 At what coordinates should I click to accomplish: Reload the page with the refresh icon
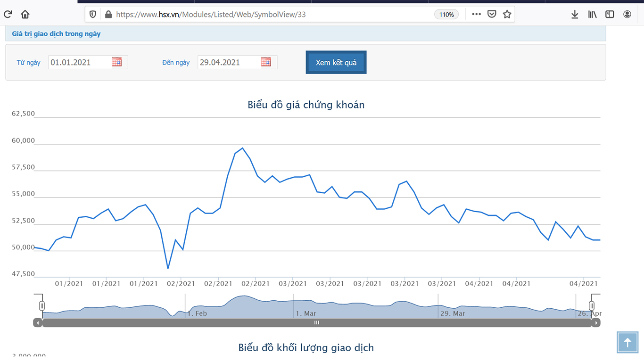click(8, 14)
